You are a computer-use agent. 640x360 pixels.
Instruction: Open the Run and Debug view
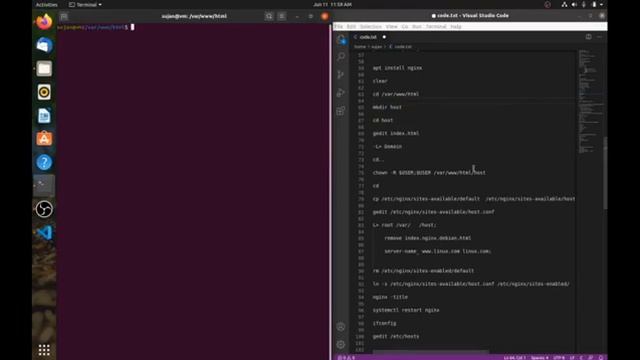click(x=341, y=93)
